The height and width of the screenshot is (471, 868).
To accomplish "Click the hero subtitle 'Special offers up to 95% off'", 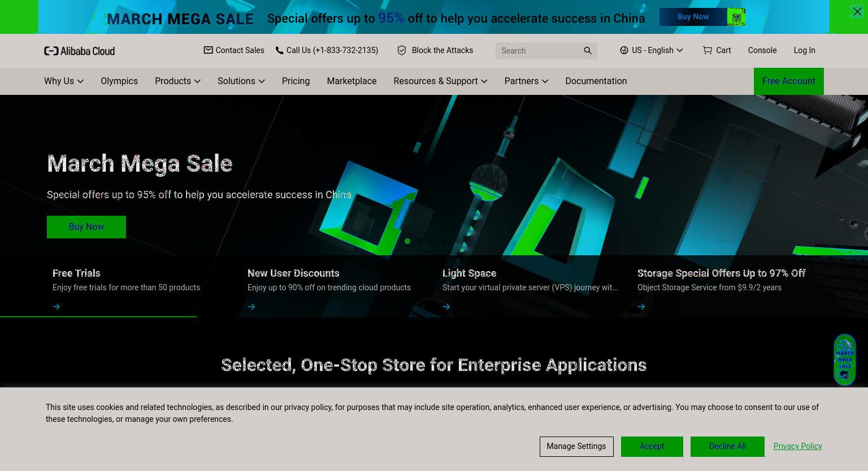I will coord(199,195).
